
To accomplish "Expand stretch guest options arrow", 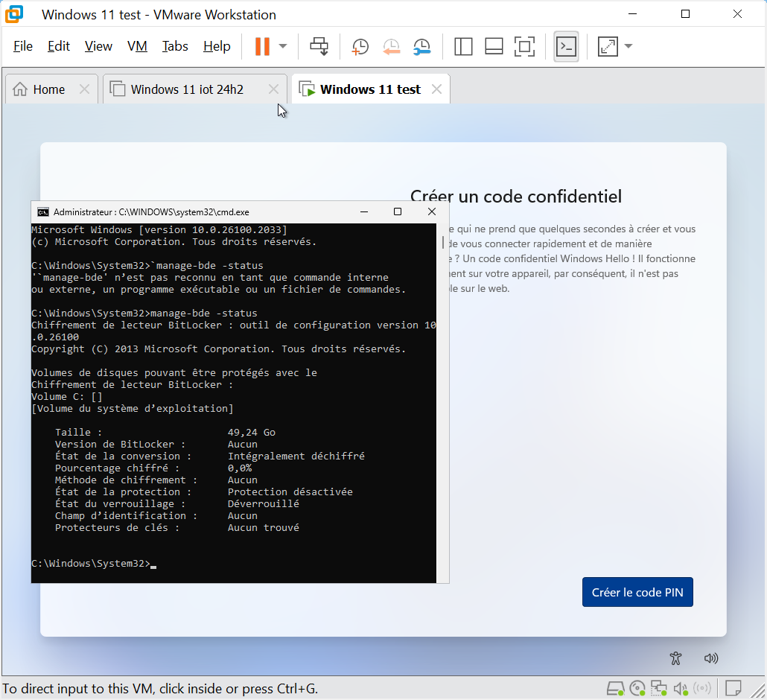I will click(x=628, y=46).
